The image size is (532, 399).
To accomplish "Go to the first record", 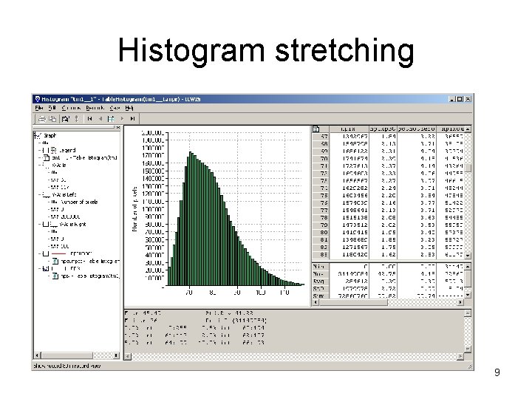I will (89, 119).
